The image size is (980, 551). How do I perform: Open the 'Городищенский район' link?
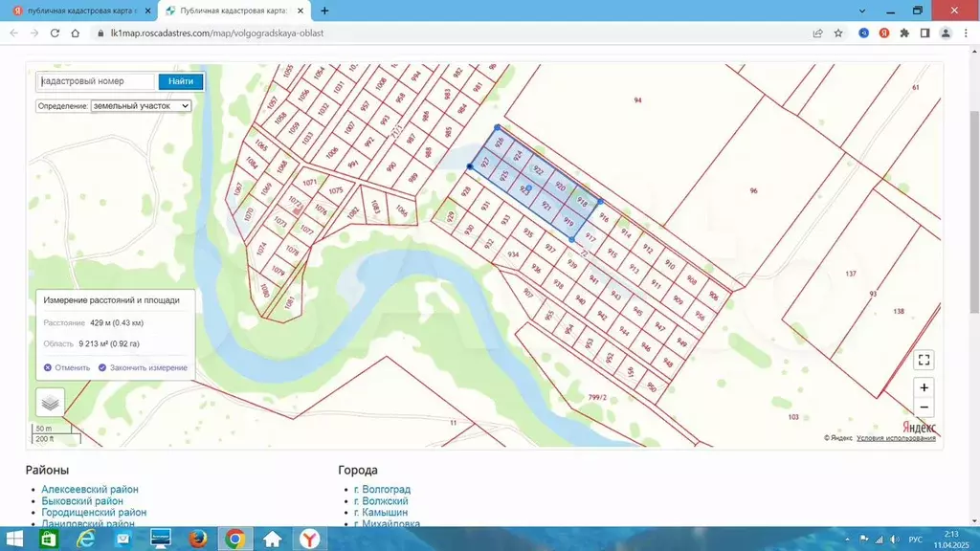(x=94, y=513)
